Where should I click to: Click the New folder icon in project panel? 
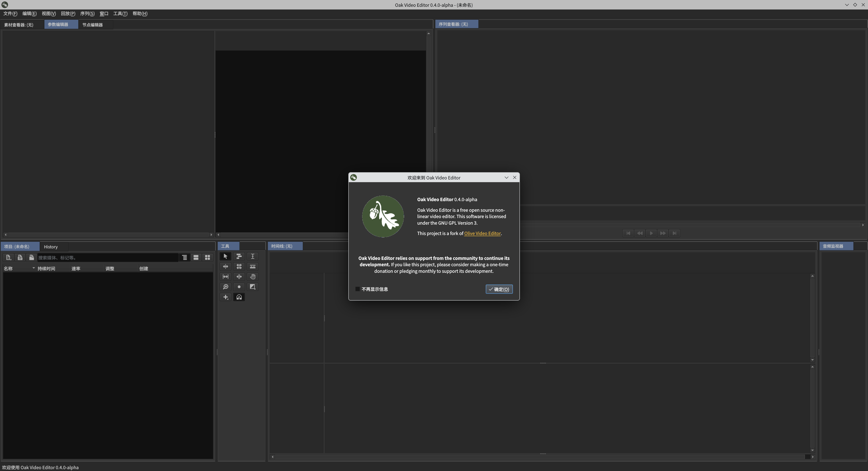[31, 257]
